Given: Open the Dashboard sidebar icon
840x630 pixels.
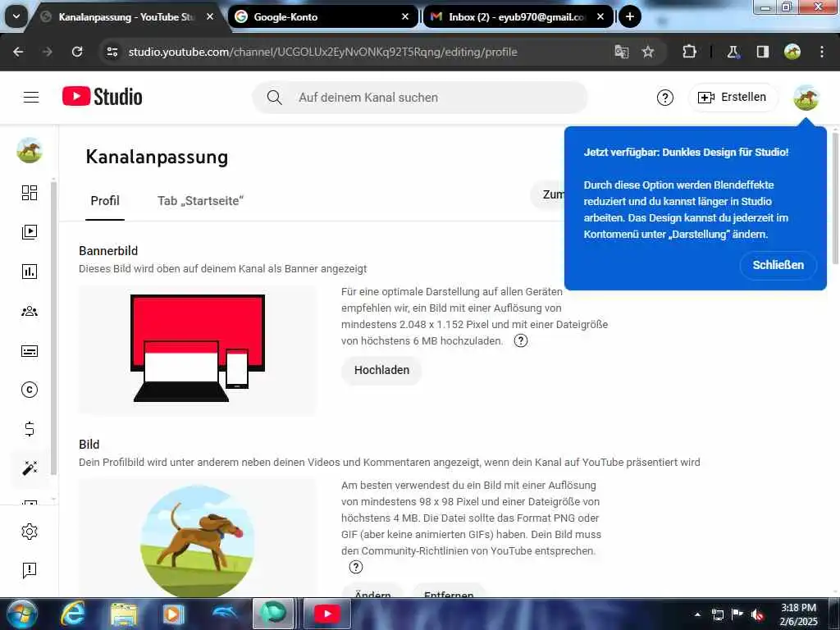Looking at the screenshot, I should pyautogui.click(x=30, y=193).
